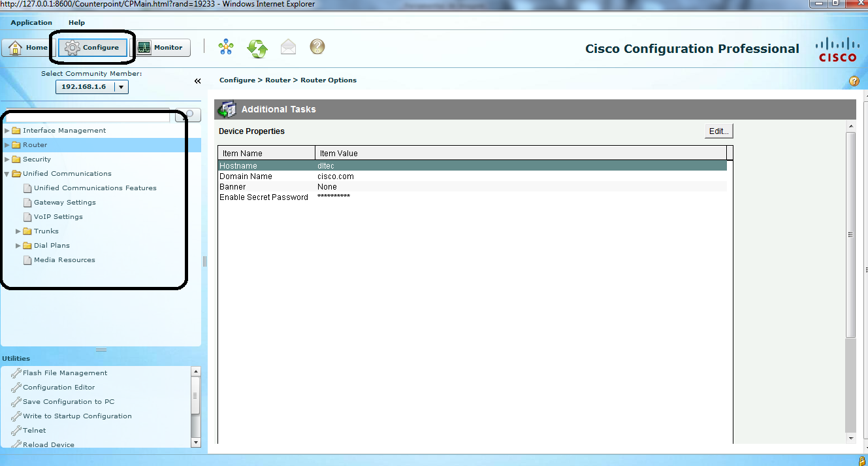This screenshot has height=466, width=868.
Task: Click the Utilities list scrollbar down arrow
Action: tap(196, 442)
